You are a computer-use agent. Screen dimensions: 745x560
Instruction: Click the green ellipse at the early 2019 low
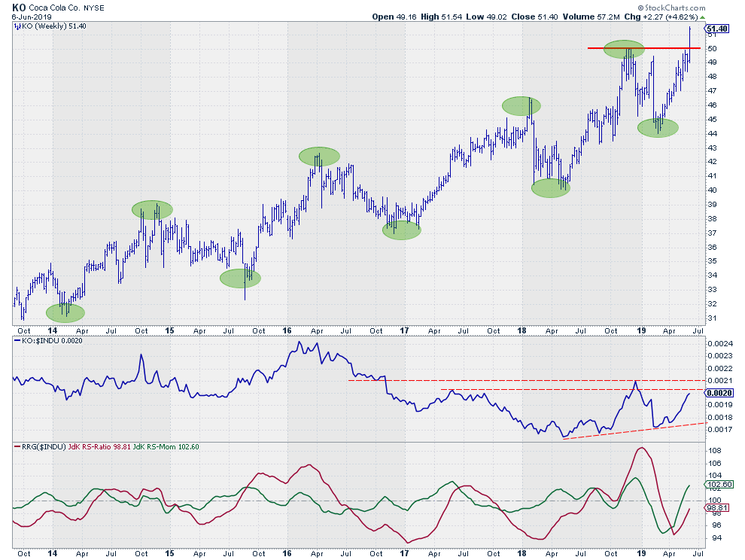click(x=658, y=127)
